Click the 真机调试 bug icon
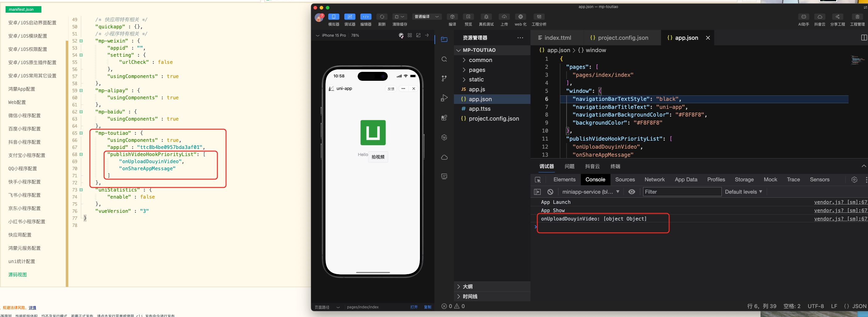 coord(486,17)
